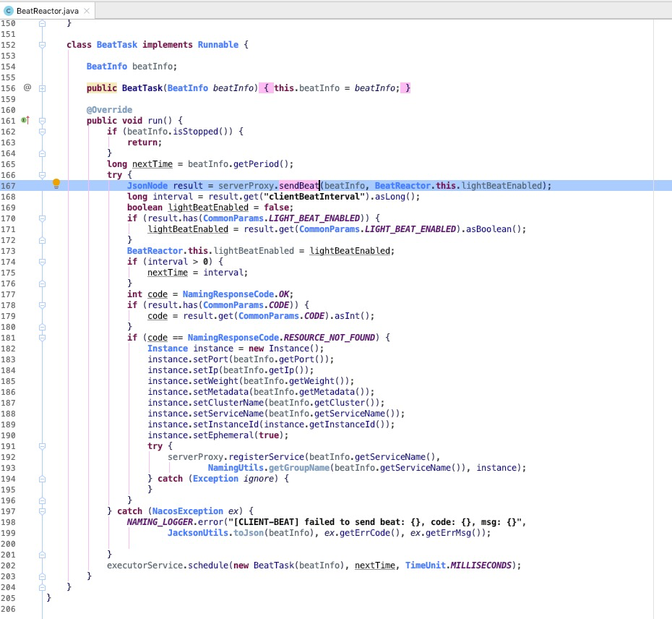The width and height of the screenshot is (672, 619).
Task: Click NAMING_LOGGER on line 198
Action: [x=160, y=522]
